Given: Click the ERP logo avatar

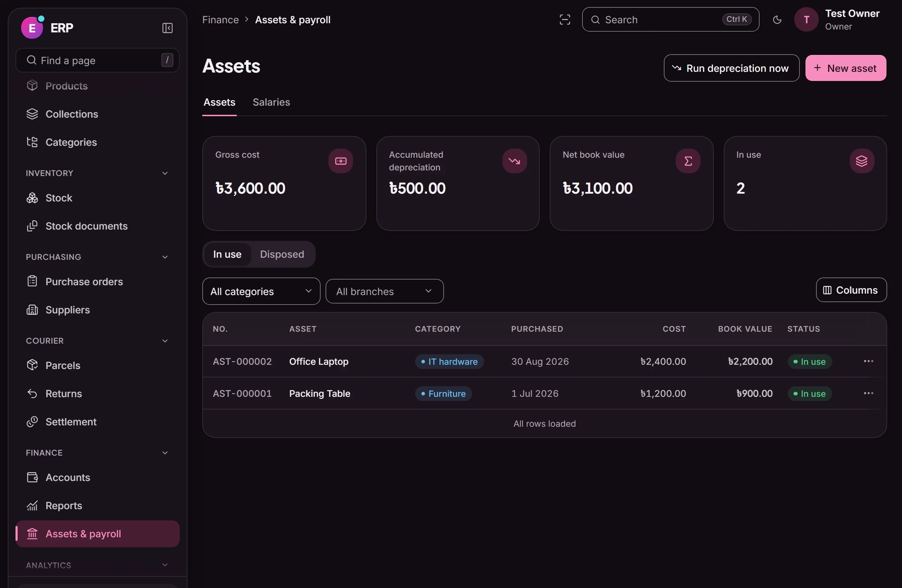Looking at the screenshot, I should tap(32, 27).
